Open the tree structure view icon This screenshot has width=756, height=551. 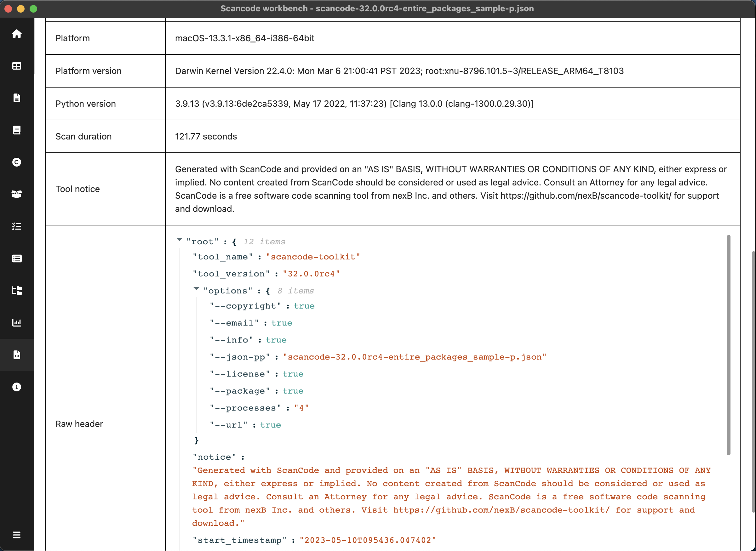pos(17,291)
